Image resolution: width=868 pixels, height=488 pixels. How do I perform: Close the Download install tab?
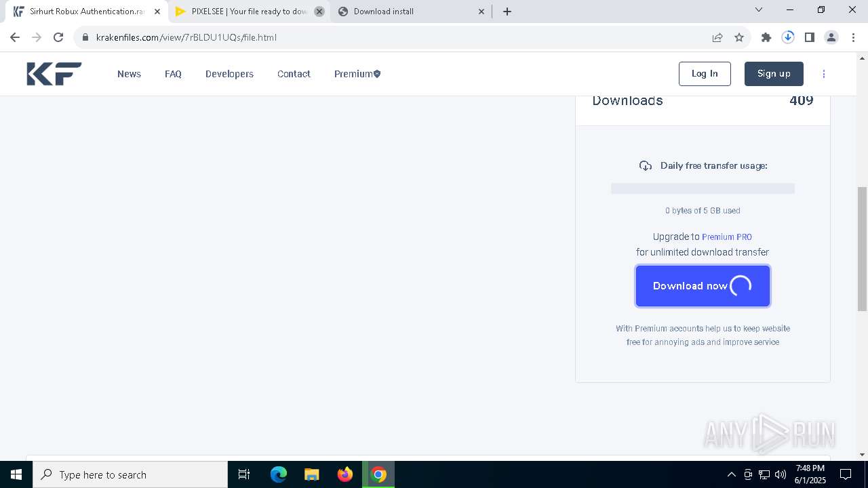coord(481,11)
